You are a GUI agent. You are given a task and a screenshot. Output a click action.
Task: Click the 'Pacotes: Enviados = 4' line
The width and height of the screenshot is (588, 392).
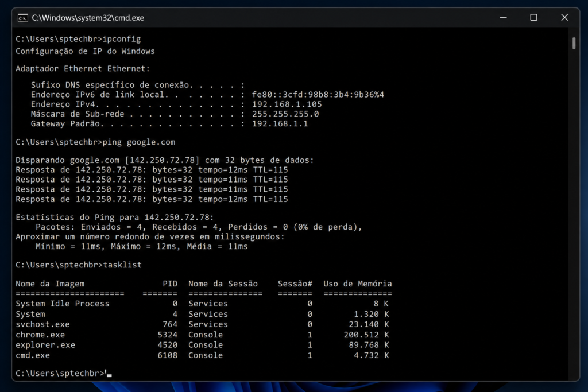199,227
